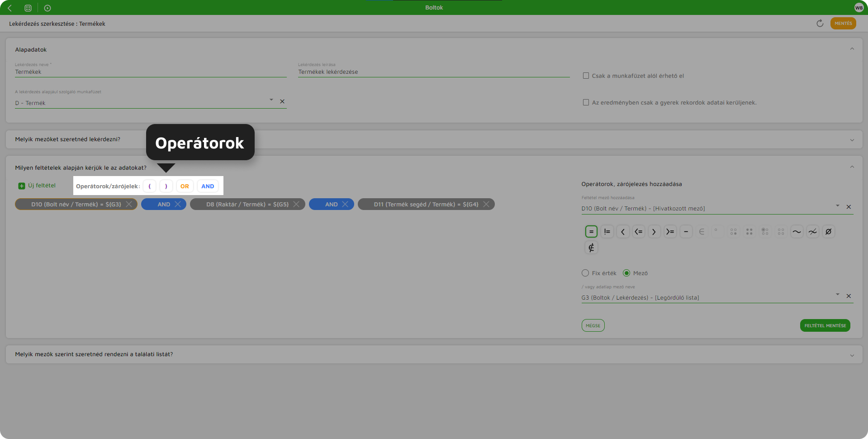Go back with the header arrow

tap(10, 8)
